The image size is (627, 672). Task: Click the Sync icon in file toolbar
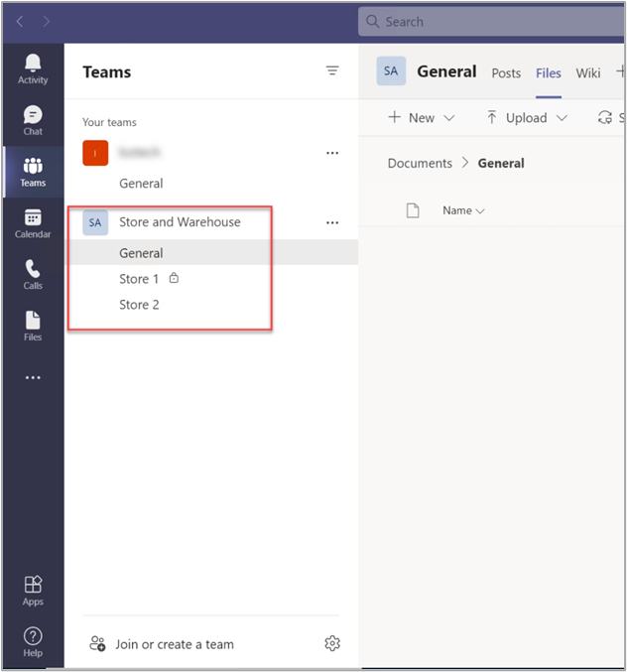tap(605, 117)
